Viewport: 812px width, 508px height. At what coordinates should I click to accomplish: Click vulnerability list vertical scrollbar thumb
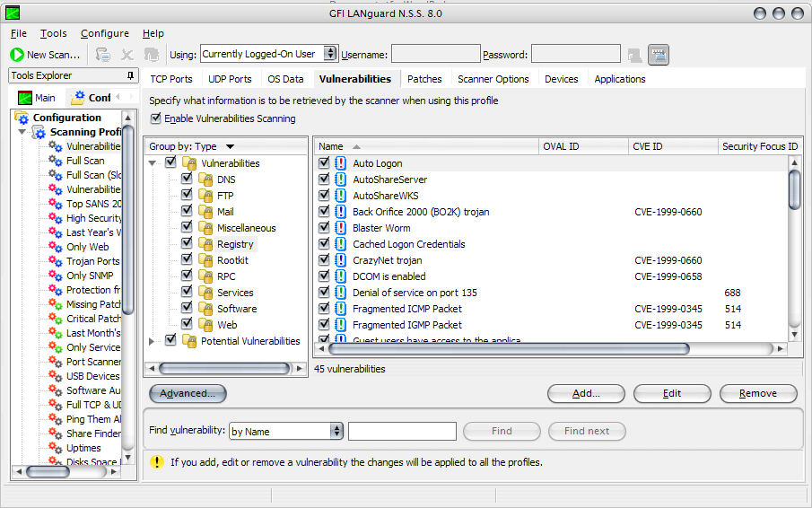[x=794, y=189]
